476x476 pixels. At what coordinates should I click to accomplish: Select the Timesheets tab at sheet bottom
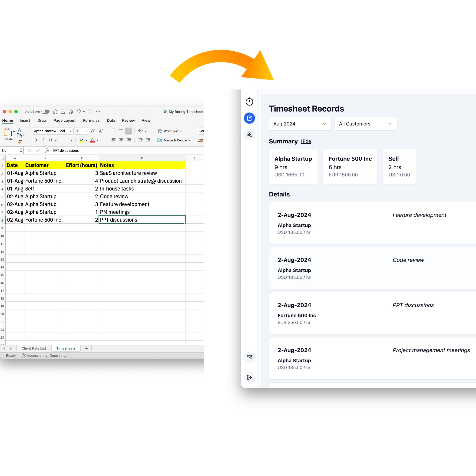coord(67,348)
